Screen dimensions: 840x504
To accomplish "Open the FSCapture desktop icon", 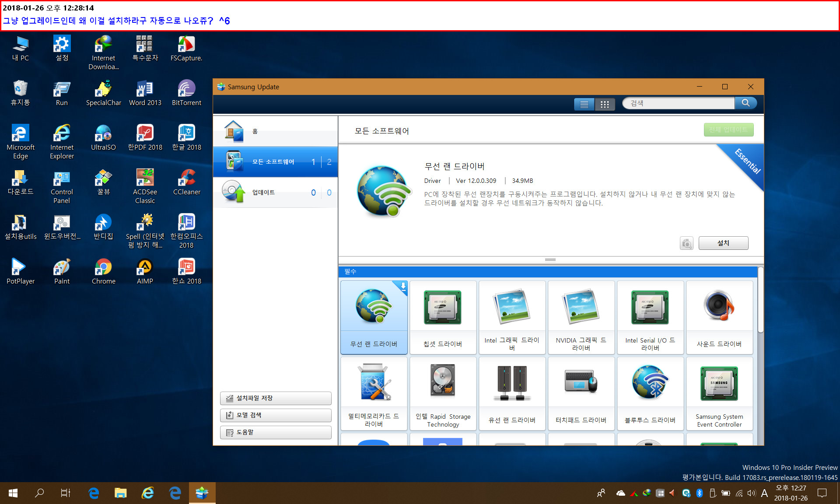I will pos(186,48).
